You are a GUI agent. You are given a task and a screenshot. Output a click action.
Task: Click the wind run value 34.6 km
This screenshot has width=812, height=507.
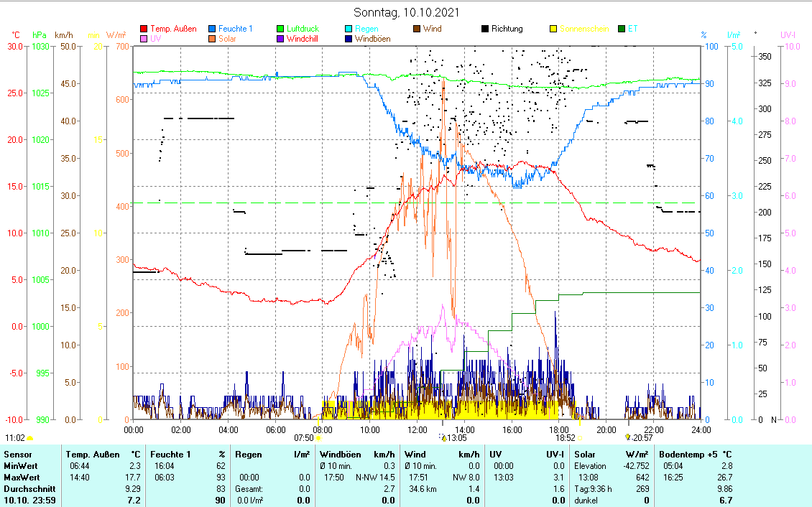coord(423,489)
